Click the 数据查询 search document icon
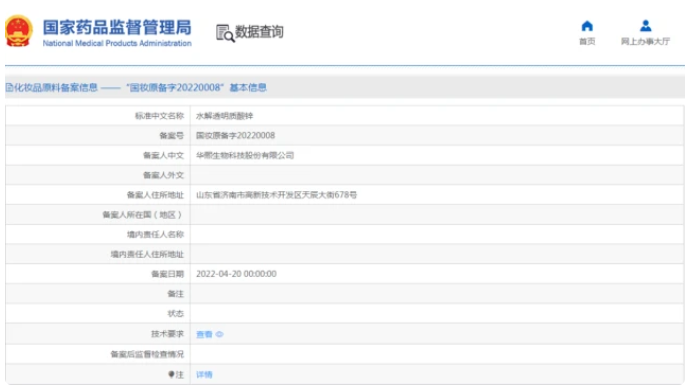This screenshot has height=391, width=694. pyautogui.click(x=225, y=33)
